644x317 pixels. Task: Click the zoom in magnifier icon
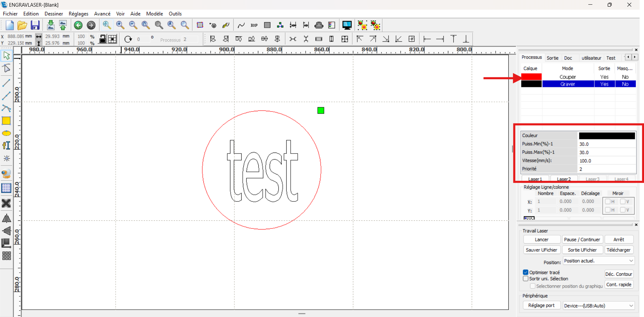[x=120, y=25]
